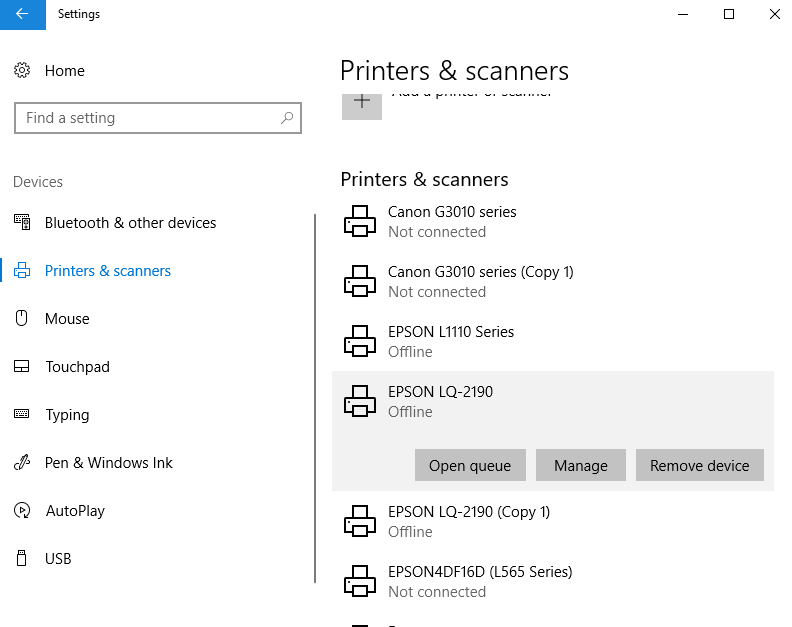Click printer icon for EPSON4DF16D (L565 Series)
Image resolution: width=792 pixels, height=627 pixels.
(x=360, y=581)
